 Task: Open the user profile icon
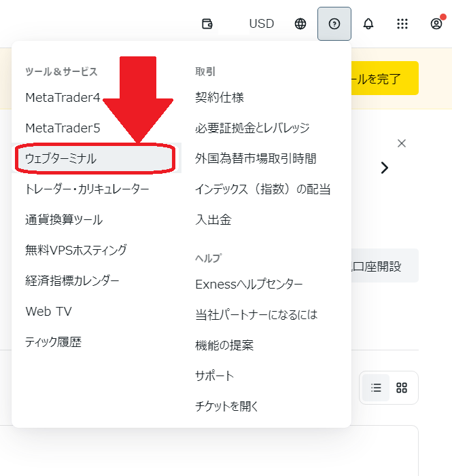tap(436, 24)
